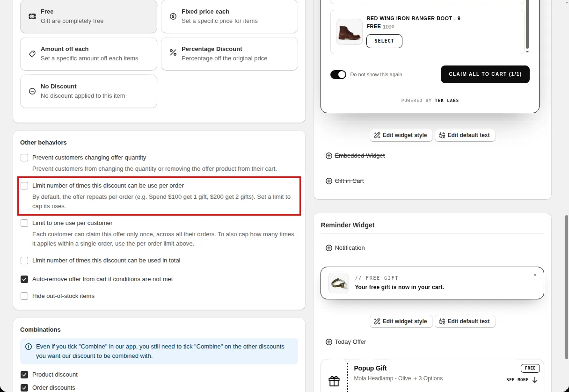Enable Limit number of times used in total

tap(24, 261)
